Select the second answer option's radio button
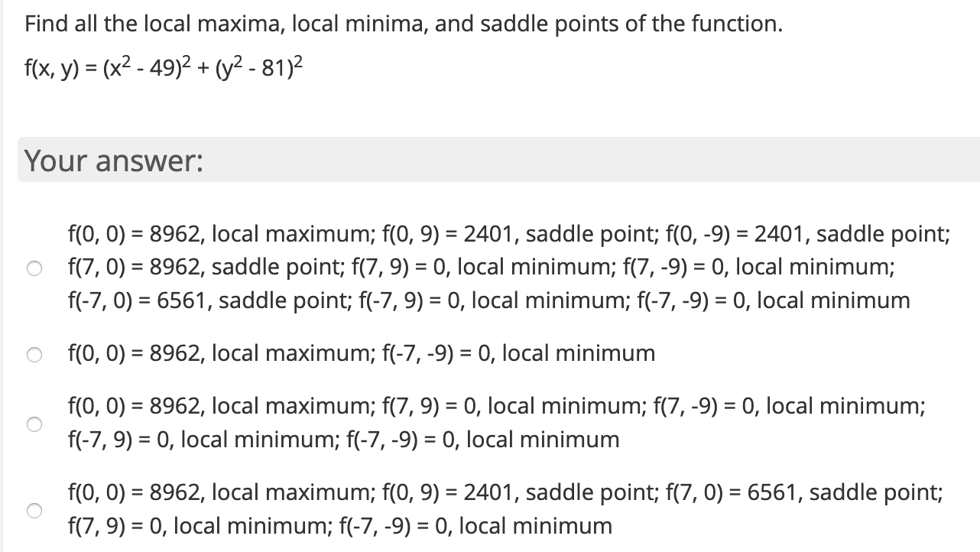 (34, 354)
